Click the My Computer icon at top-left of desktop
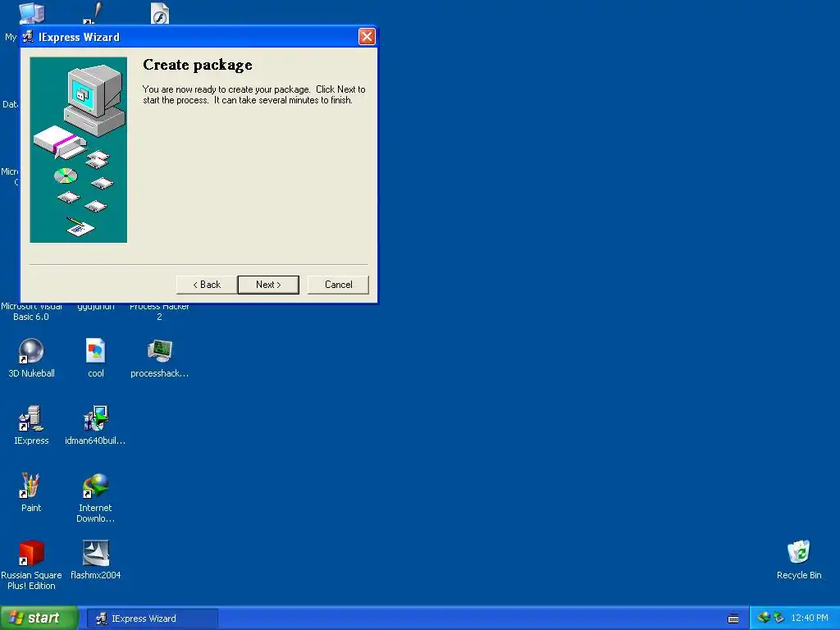 [31, 13]
